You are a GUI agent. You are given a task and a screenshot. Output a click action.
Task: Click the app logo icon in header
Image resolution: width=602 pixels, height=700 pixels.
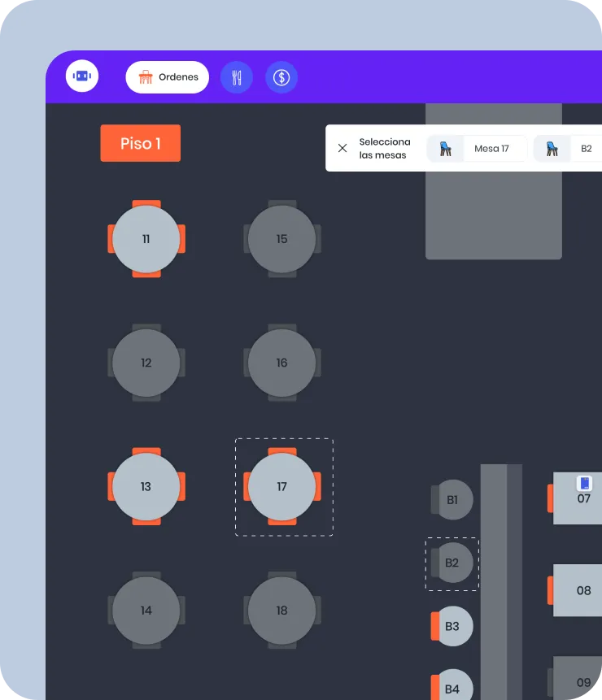coord(82,76)
